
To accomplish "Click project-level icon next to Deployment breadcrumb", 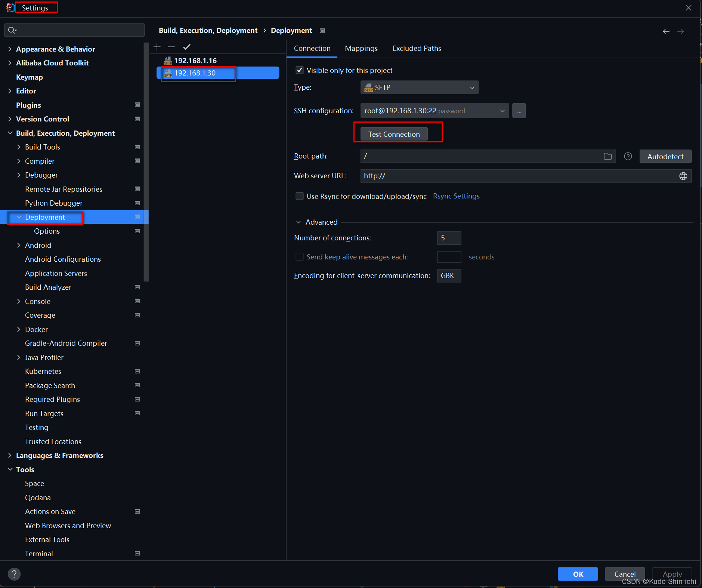I will click(322, 31).
